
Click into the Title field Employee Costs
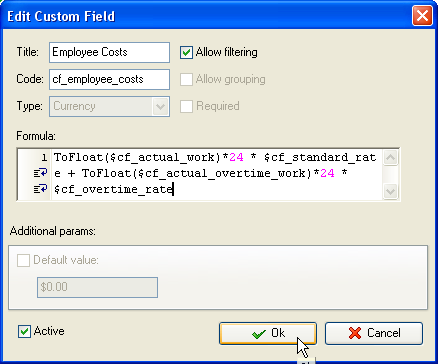coord(109,52)
